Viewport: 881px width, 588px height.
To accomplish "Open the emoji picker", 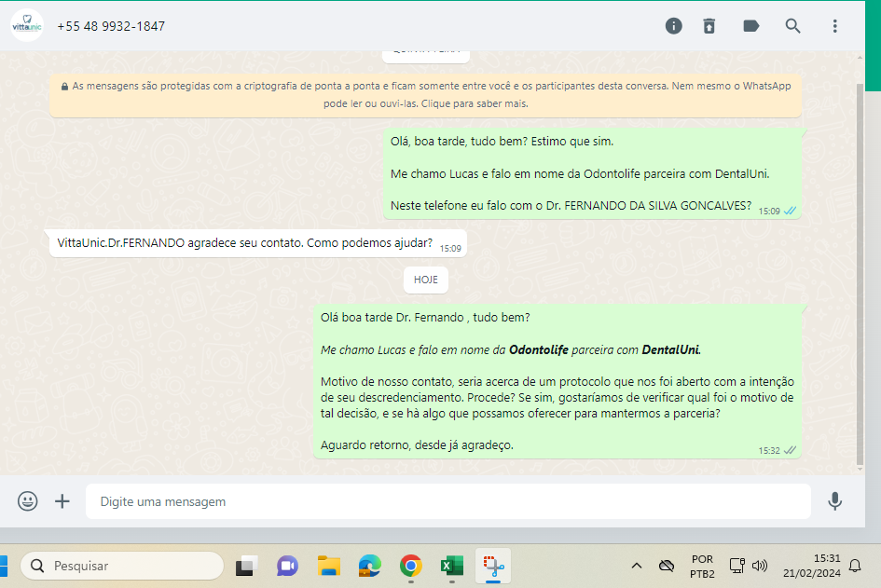I will click(x=28, y=501).
